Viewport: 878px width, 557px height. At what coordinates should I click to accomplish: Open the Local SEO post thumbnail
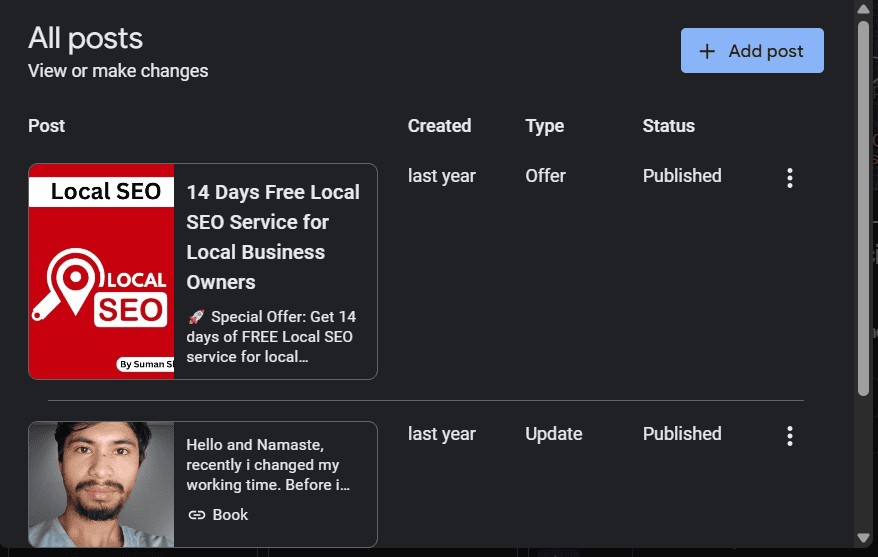[x=101, y=272]
